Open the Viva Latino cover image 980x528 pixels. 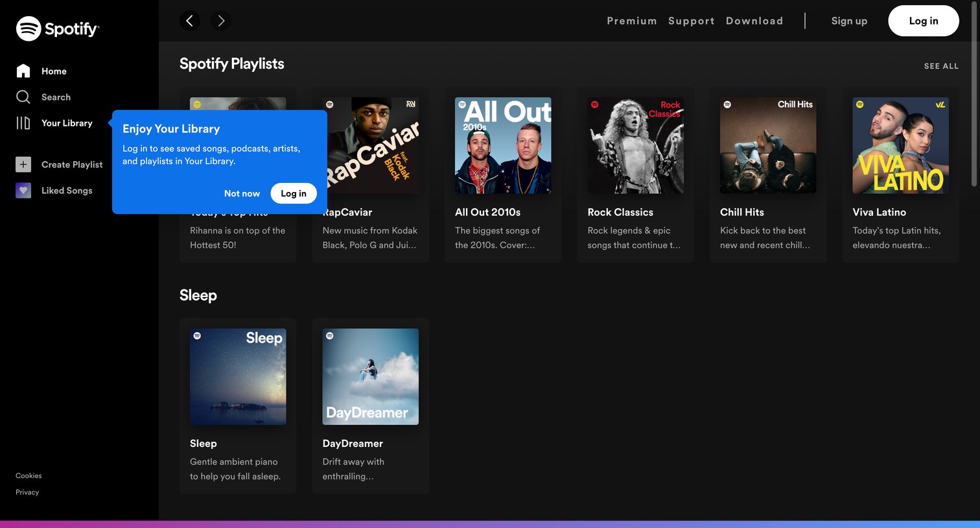tap(901, 145)
